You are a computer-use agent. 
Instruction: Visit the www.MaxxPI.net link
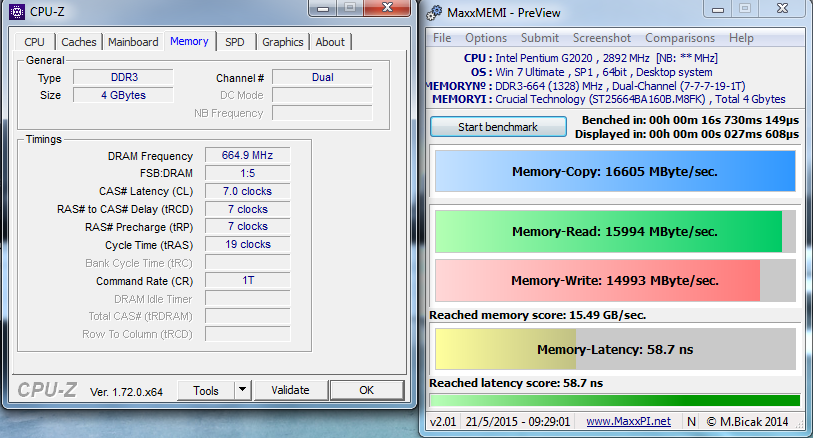(628, 421)
